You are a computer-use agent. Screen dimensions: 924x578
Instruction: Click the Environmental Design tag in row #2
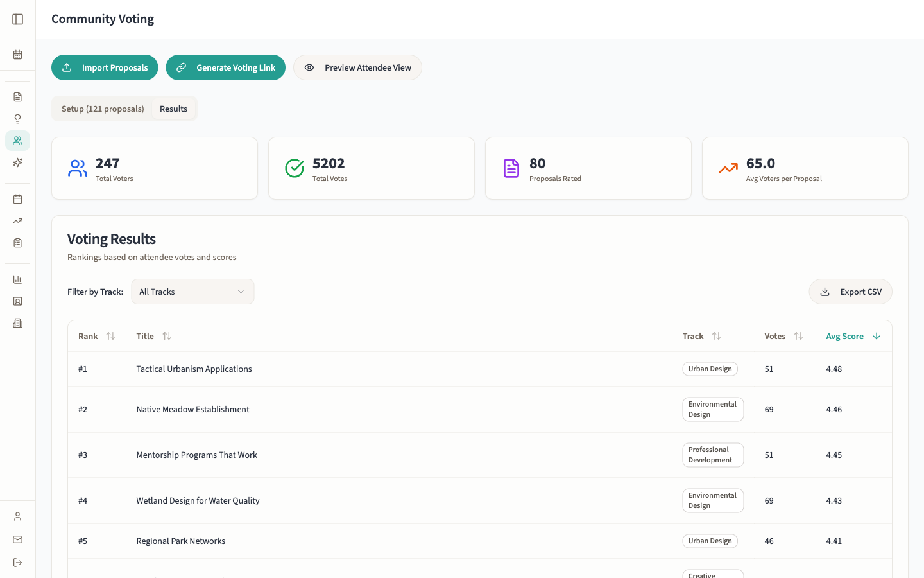[713, 409]
